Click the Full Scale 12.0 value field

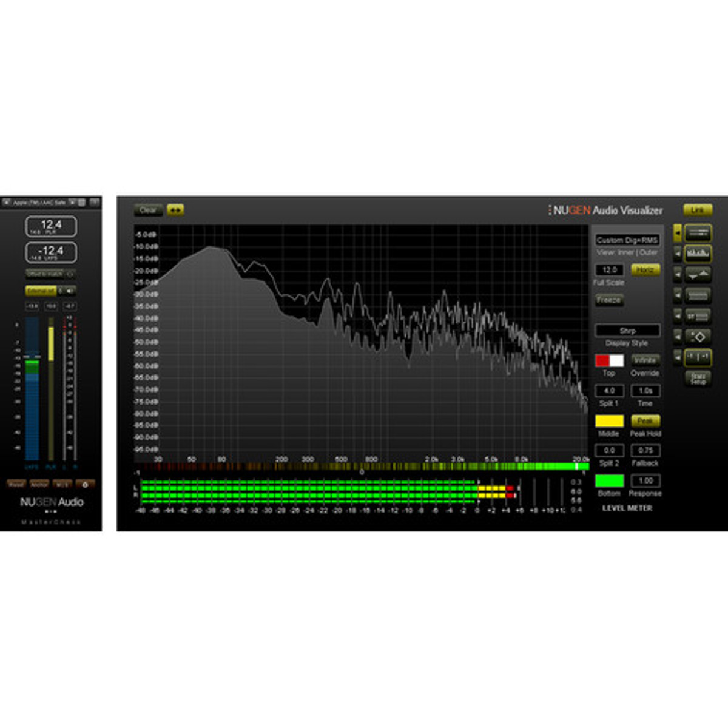click(x=609, y=269)
